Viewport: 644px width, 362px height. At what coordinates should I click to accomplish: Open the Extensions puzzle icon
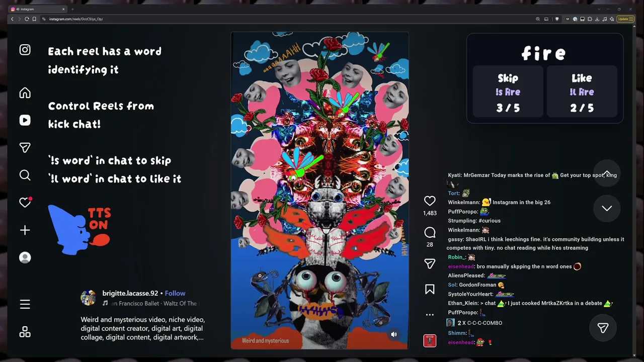(590, 19)
